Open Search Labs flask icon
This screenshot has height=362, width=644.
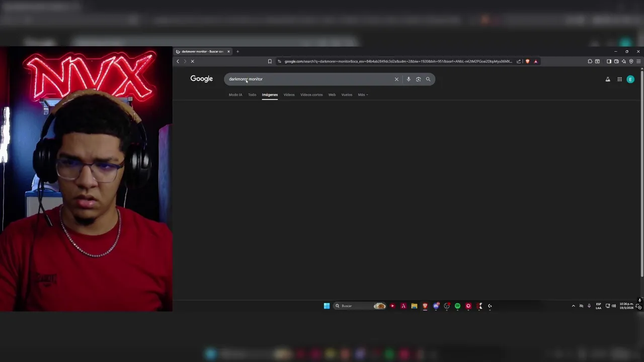(608, 79)
